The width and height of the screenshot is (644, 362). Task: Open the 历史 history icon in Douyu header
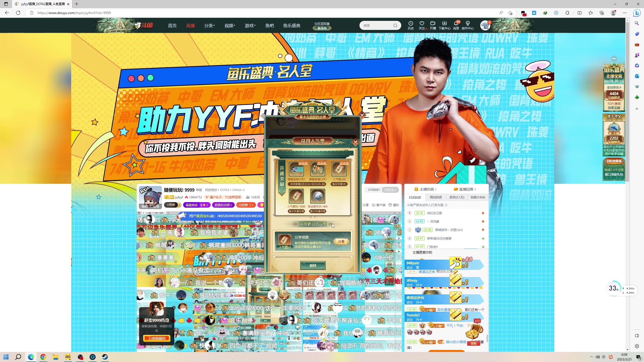pos(411,23)
